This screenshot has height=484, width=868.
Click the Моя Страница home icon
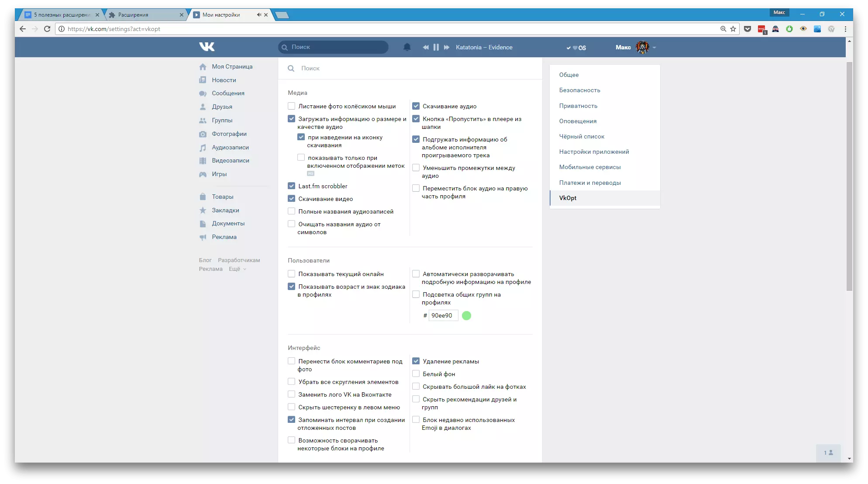click(x=203, y=67)
